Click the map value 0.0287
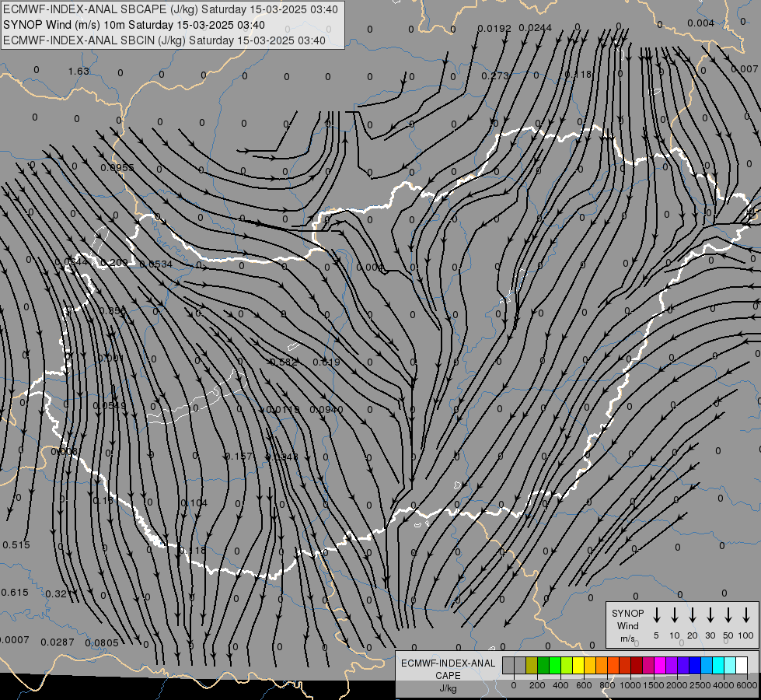Viewport: 761px width, 700px height. click(58, 642)
